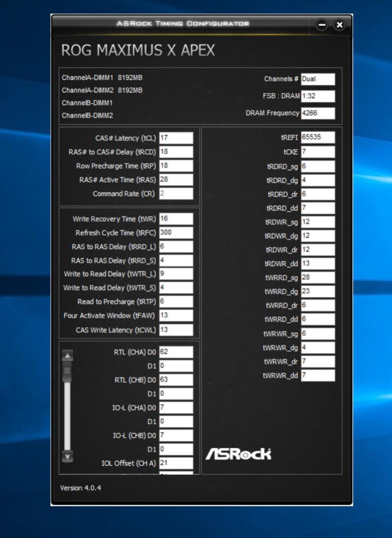
Task: Click the Write Recovery Time (tWR) field
Action: click(176, 219)
